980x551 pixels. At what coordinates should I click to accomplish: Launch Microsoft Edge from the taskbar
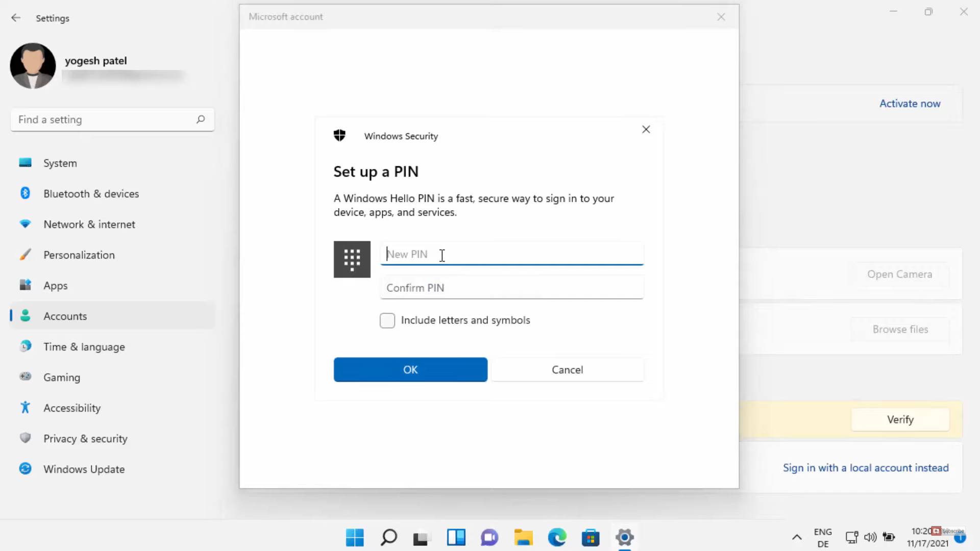[557, 537]
